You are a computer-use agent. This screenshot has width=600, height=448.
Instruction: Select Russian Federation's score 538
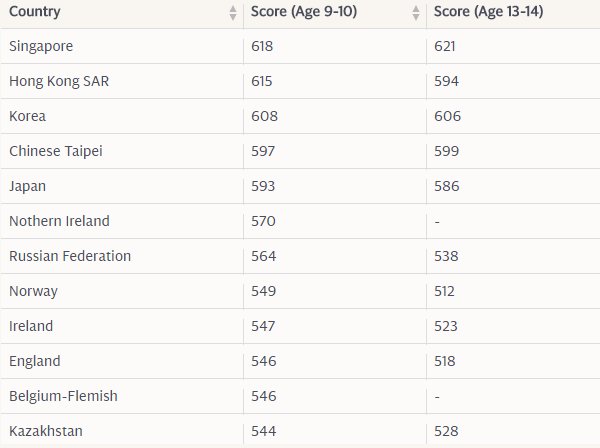point(446,256)
